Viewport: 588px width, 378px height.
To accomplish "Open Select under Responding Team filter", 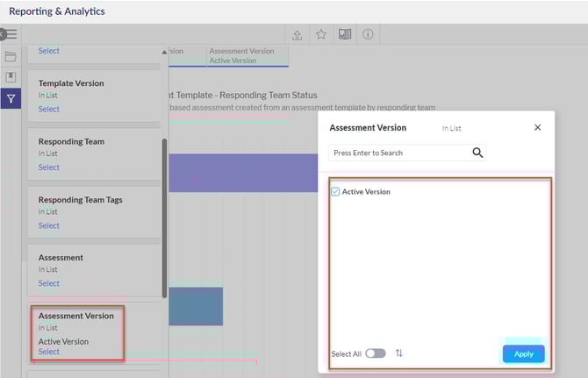I will (49, 168).
